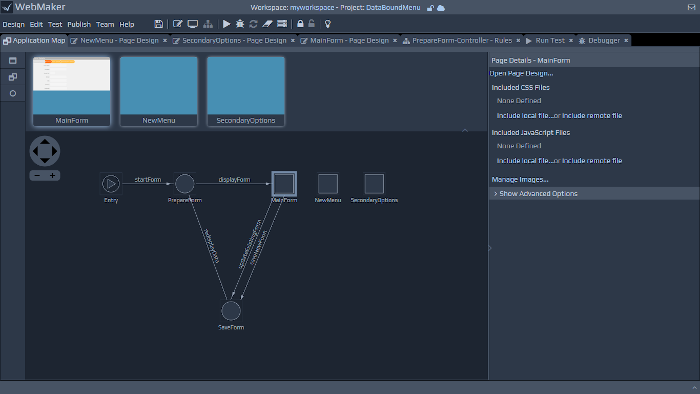
Task: Expand the bottom status panel chevron
Action: [695, 387]
